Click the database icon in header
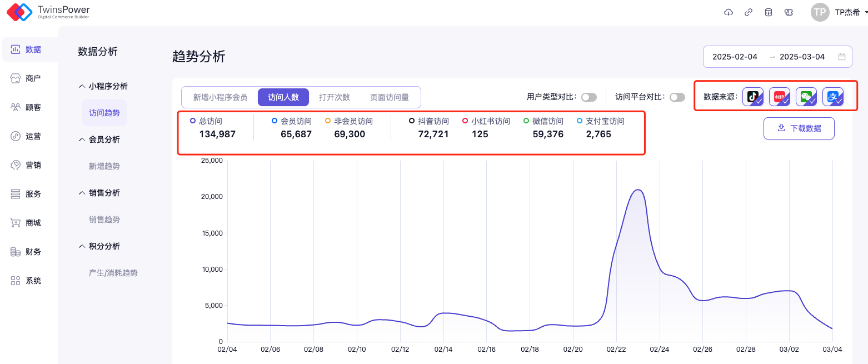 click(x=769, y=12)
